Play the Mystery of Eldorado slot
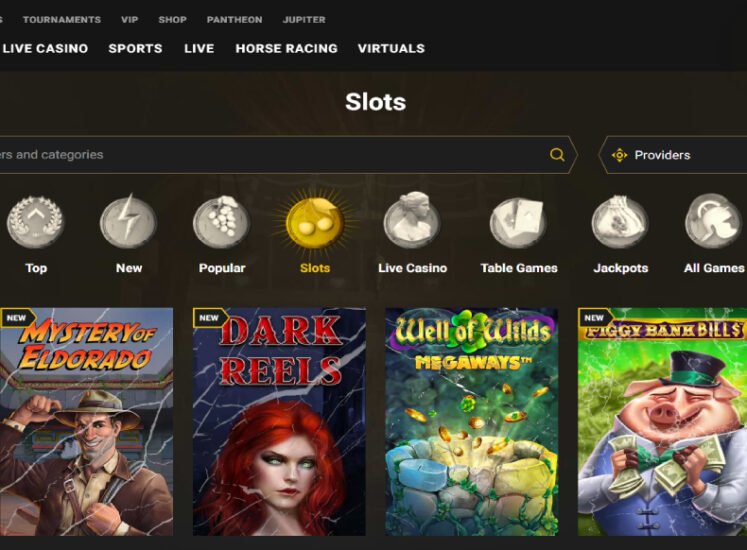Image resolution: width=747 pixels, height=550 pixels. (87, 422)
